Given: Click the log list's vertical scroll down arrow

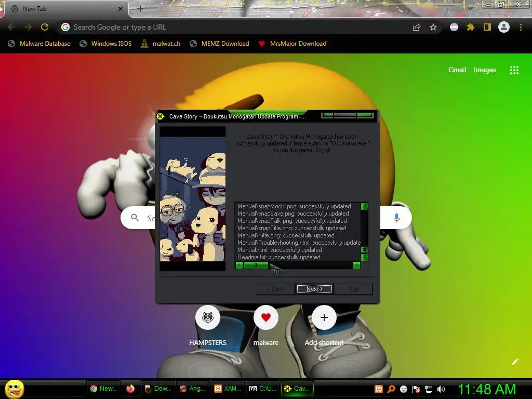Looking at the screenshot, I should coord(364,258).
